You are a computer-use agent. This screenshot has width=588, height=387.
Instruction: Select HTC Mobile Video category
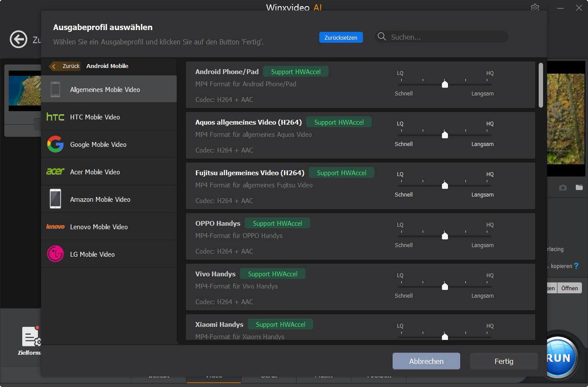coord(109,117)
